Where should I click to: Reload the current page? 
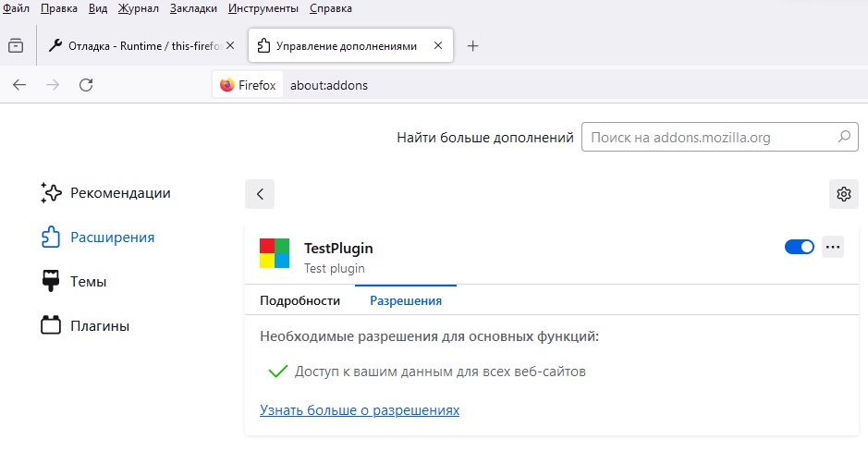[x=86, y=85]
